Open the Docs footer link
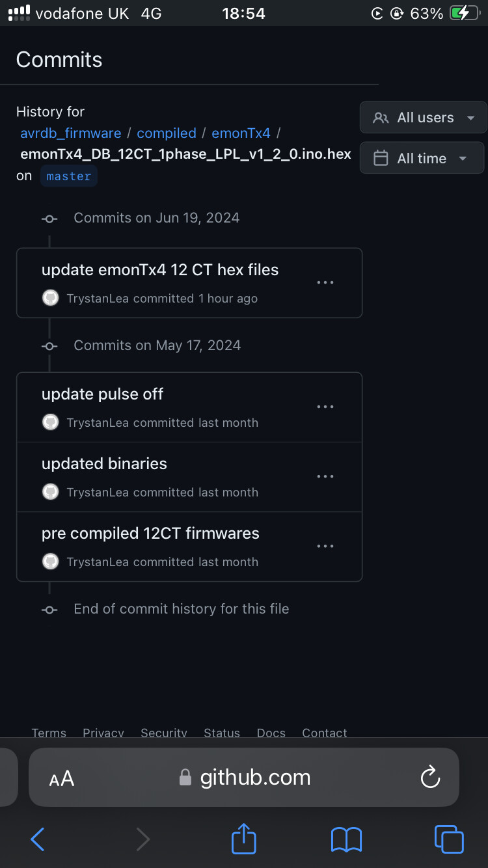This screenshot has height=868, width=488. tap(271, 733)
